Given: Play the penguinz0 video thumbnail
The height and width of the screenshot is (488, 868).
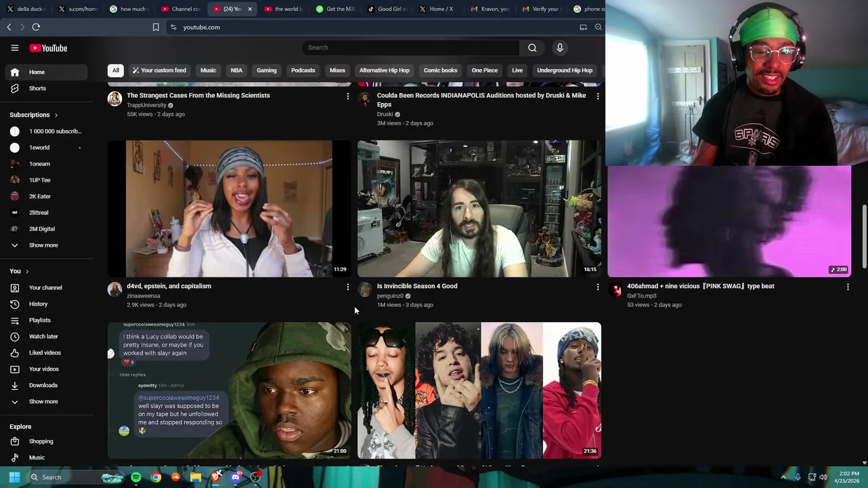Looking at the screenshot, I should [479, 208].
